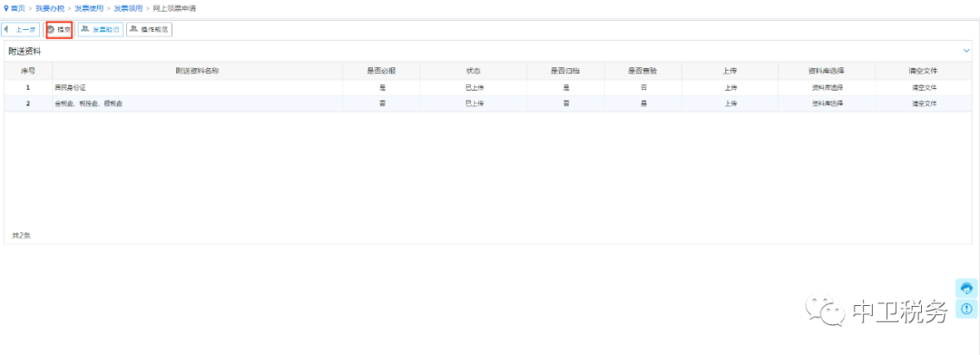
Task: Click 上传 in the 金税盘 row
Action: tap(730, 104)
